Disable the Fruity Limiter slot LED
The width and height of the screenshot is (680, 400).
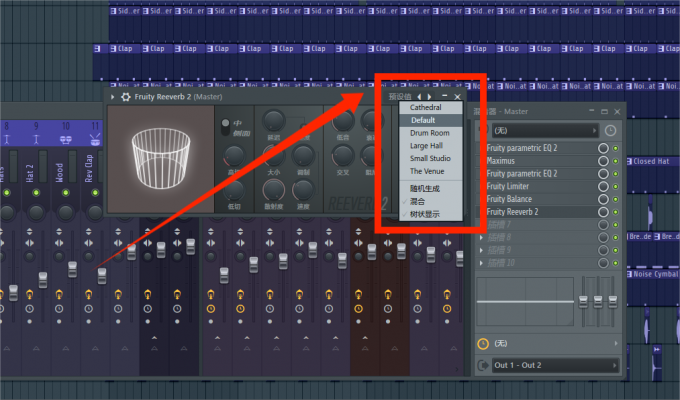coord(615,187)
